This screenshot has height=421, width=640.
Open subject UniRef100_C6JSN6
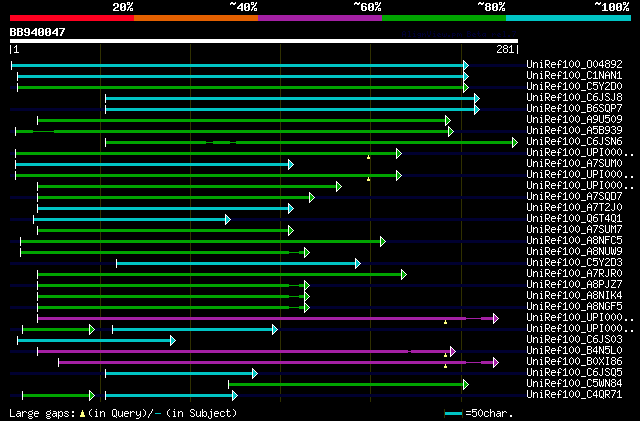574,141
